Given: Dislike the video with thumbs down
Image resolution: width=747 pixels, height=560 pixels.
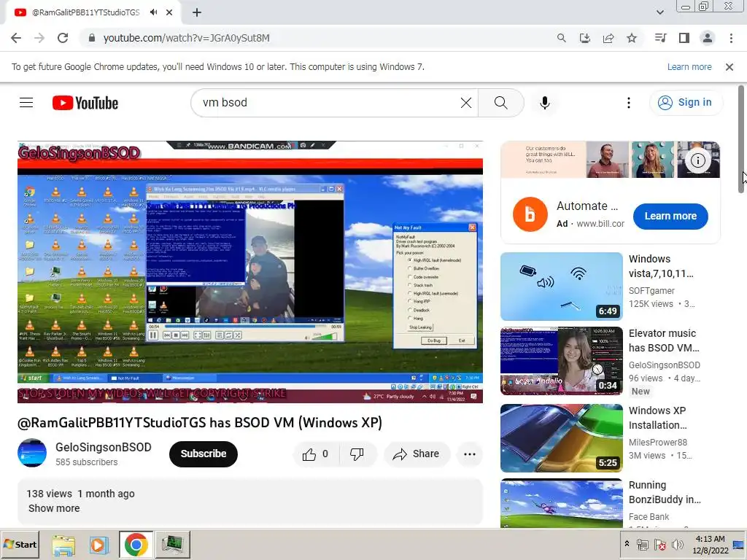Looking at the screenshot, I should (x=357, y=454).
